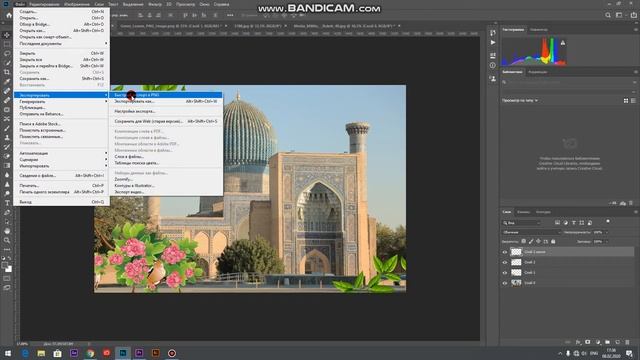Click the search icon at top right
This screenshot has width=640, height=360.
(x=608, y=15)
